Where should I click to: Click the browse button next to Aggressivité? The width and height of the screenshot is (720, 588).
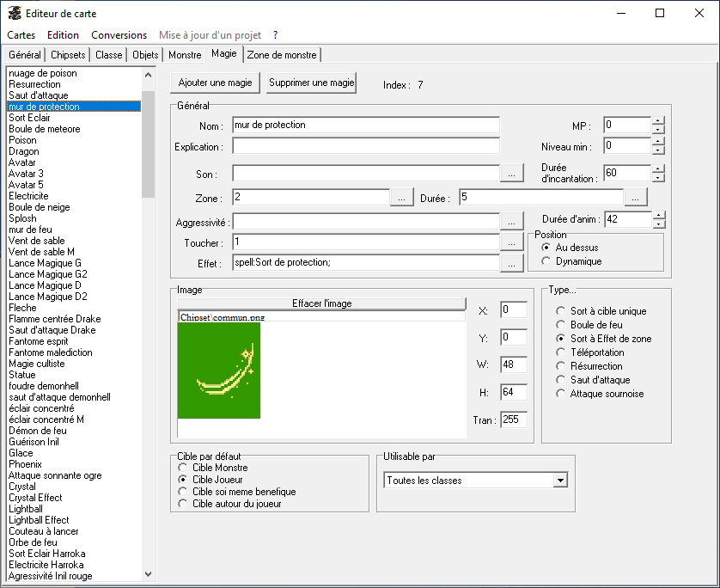[511, 222]
